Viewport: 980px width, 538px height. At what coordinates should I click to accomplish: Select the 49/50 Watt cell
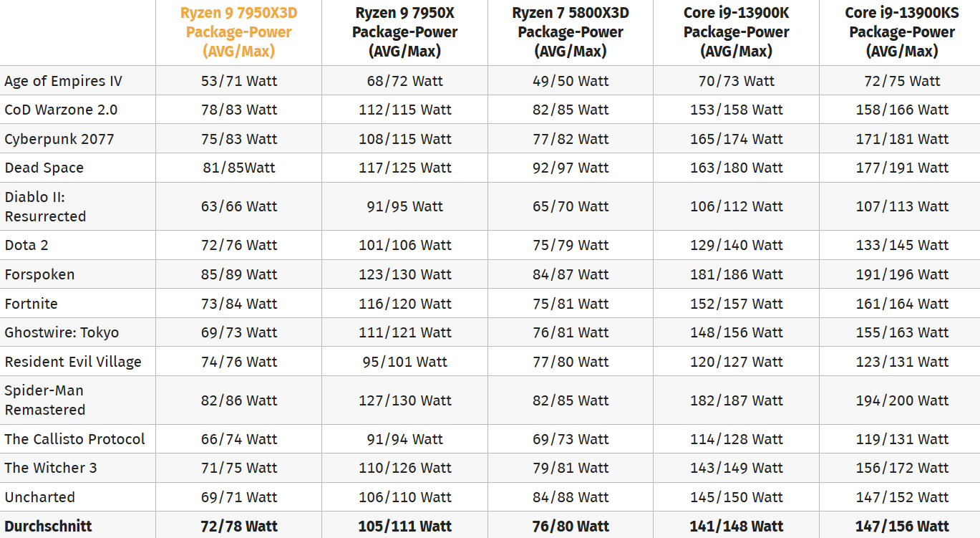(x=571, y=81)
